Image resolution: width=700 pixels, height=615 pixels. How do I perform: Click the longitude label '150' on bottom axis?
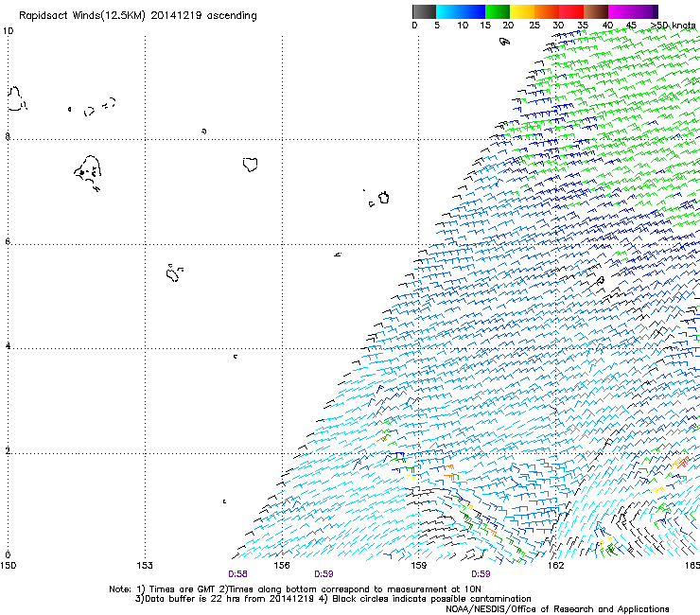pos(8,566)
